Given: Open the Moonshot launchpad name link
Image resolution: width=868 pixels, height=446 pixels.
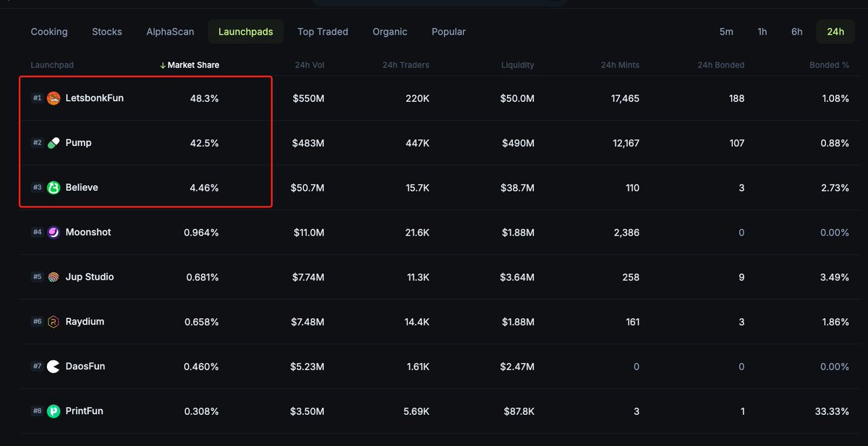Looking at the screenshot, I should pos(88,233).
